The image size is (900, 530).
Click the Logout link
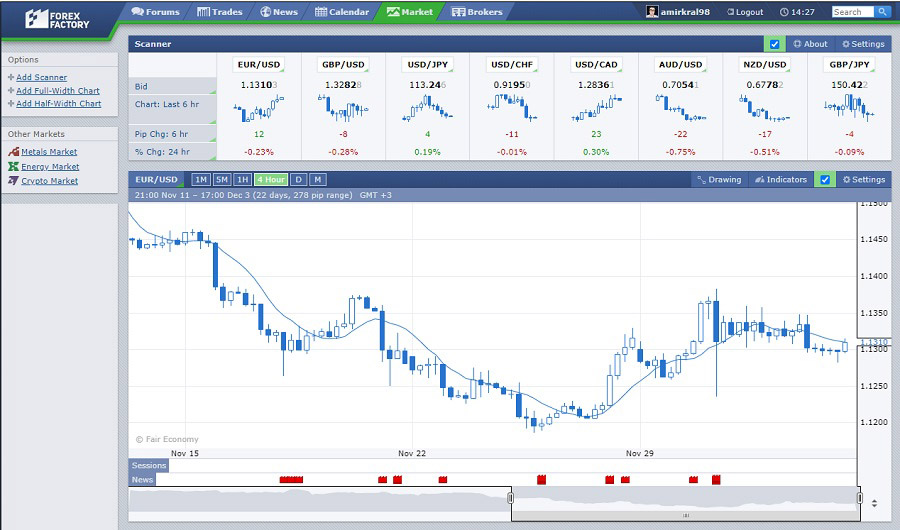pyautogui.click(x=745, y=12)
